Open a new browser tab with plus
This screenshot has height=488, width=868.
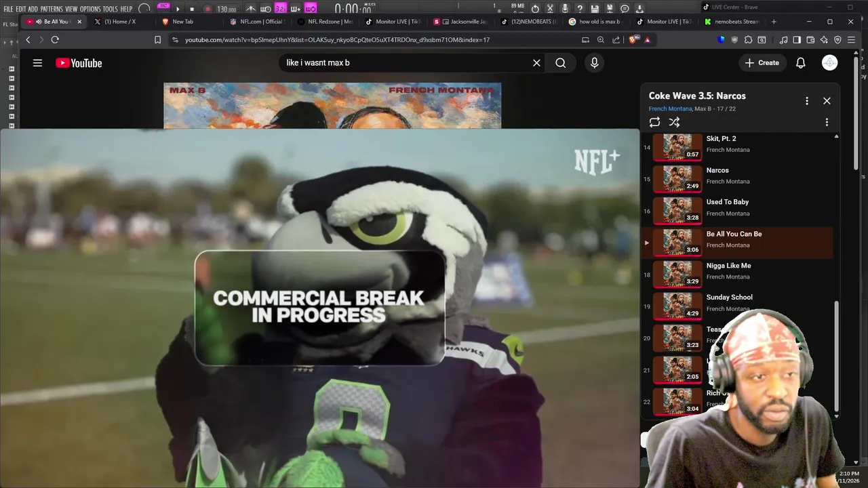pyautogui.click(x=773, y=22)
